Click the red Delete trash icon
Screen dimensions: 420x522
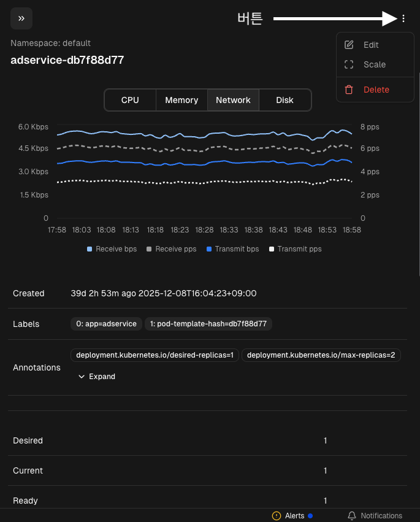click(x=349, y=90)
